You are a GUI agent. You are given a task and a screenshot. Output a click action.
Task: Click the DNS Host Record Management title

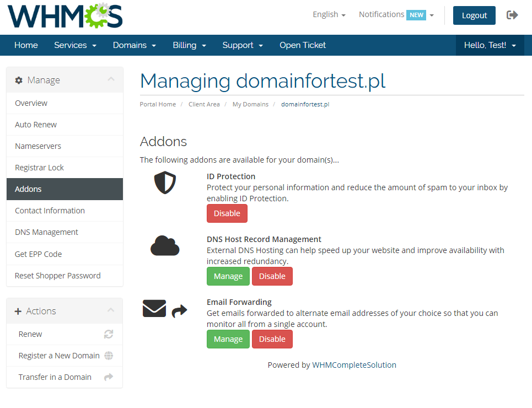264,239
